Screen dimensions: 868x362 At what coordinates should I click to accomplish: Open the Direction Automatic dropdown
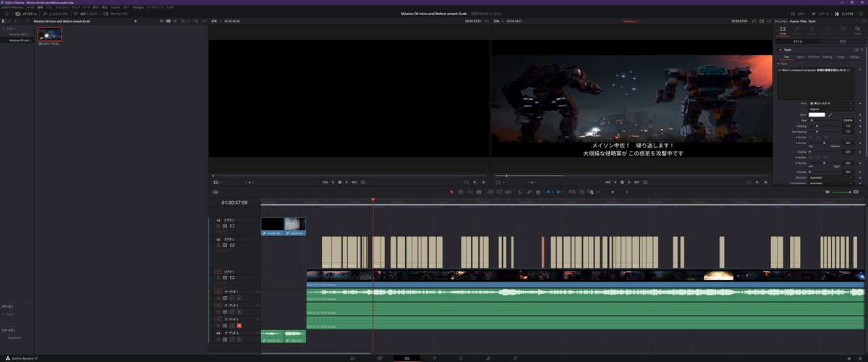click(x=830, y=177)
